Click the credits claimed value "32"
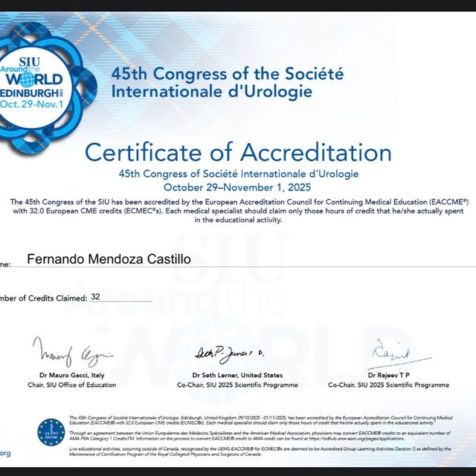Screen dimensions: 476x476 tap(95, 297)
